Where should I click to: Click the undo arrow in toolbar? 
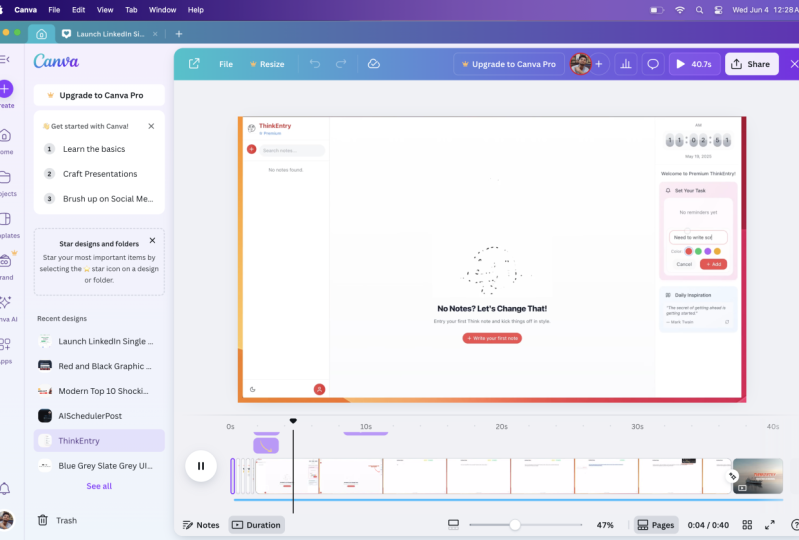click(x=315, y=64)
